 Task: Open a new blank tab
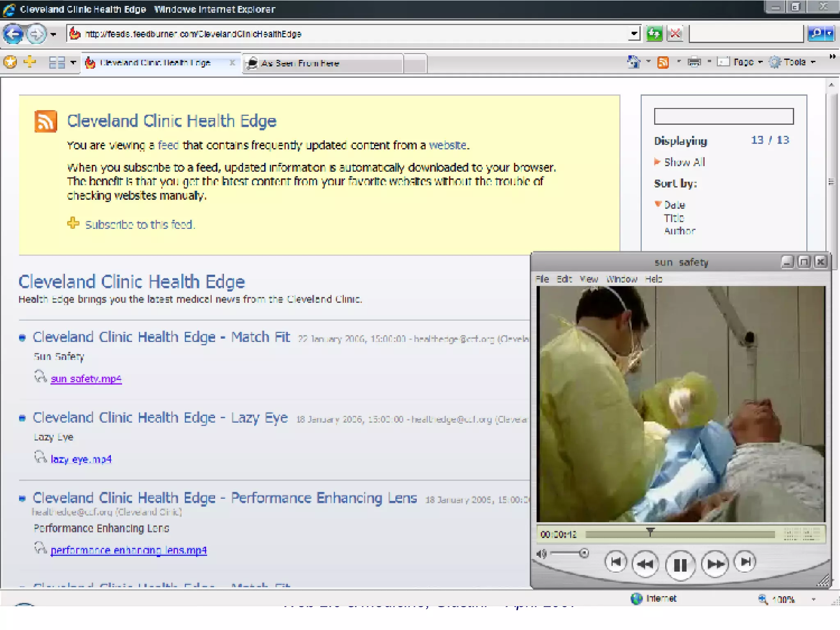(415, 64)
